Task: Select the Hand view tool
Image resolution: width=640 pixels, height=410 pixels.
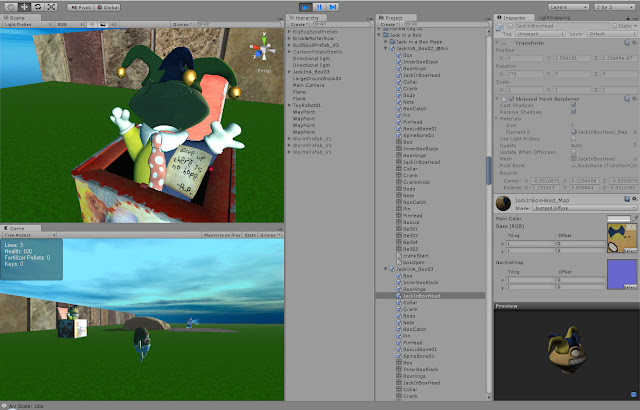Action: point(11,7)
